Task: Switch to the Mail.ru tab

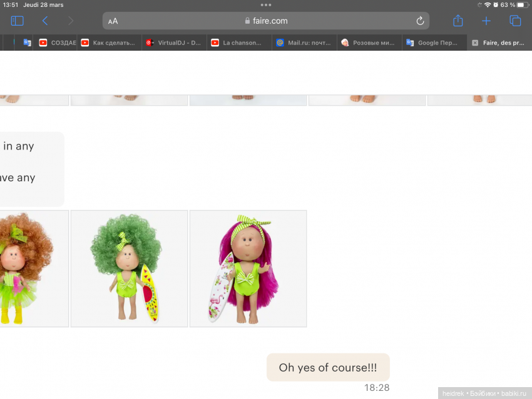Action: 304,43
